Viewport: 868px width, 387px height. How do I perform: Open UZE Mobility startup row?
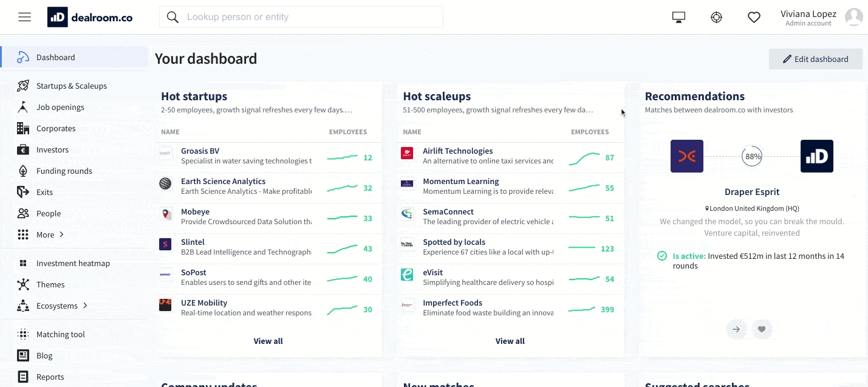coord(268,309)
